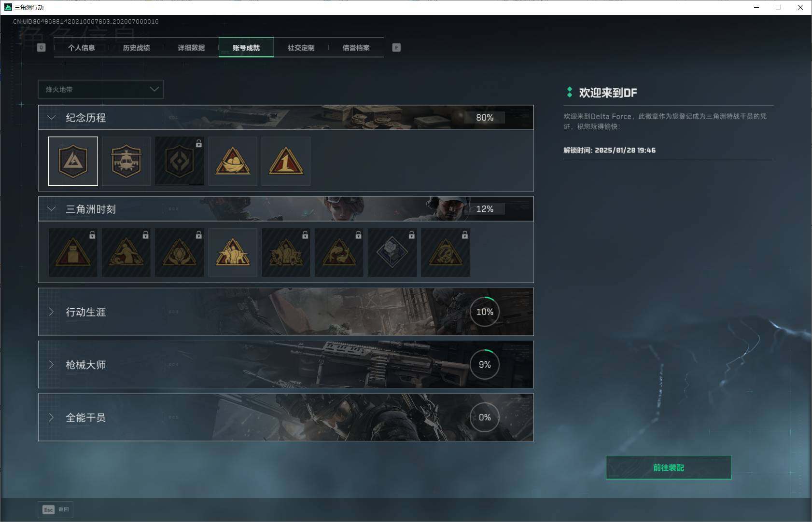Click the E key next tab icon
Viewport: 812px width, 522px height.
click(396, 47)
